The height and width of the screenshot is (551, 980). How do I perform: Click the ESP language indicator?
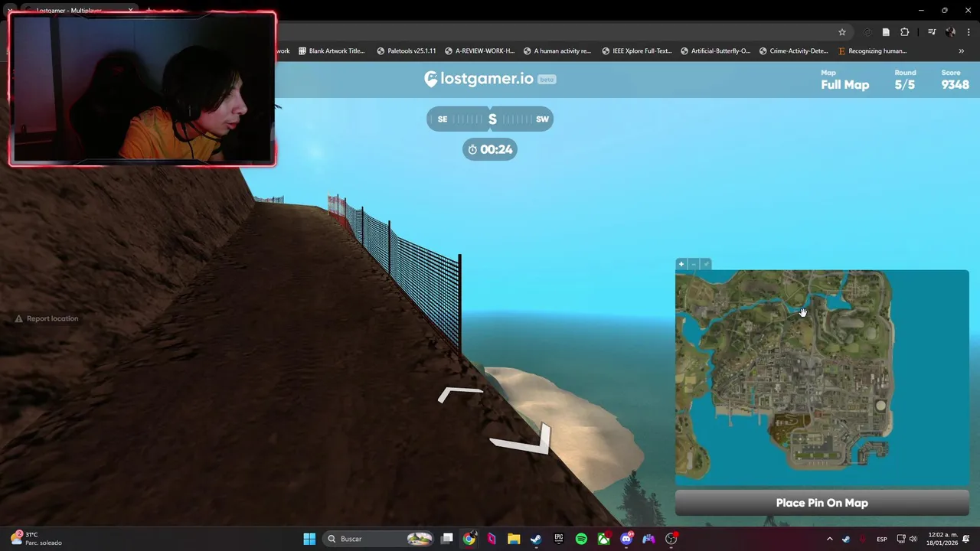tap(882, 539)
